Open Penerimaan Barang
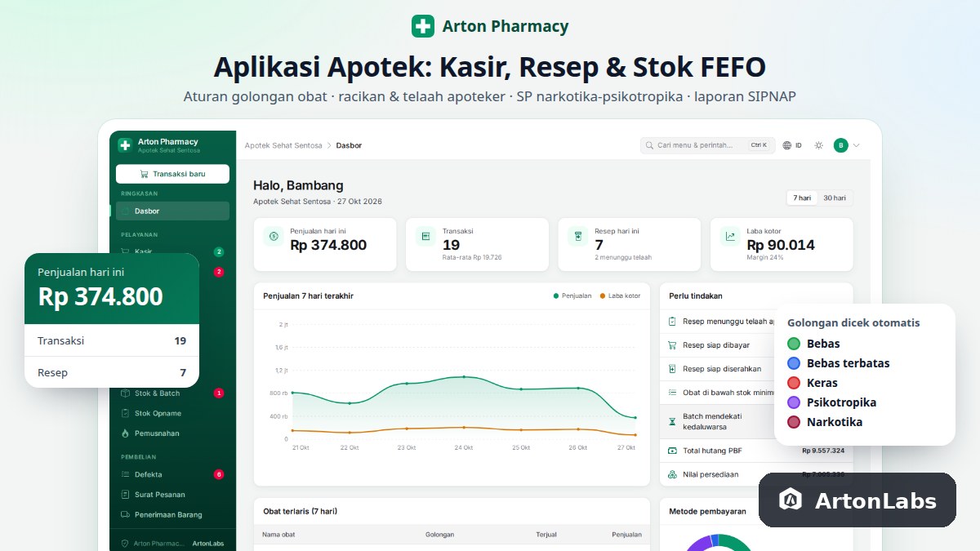 [172, 514]
